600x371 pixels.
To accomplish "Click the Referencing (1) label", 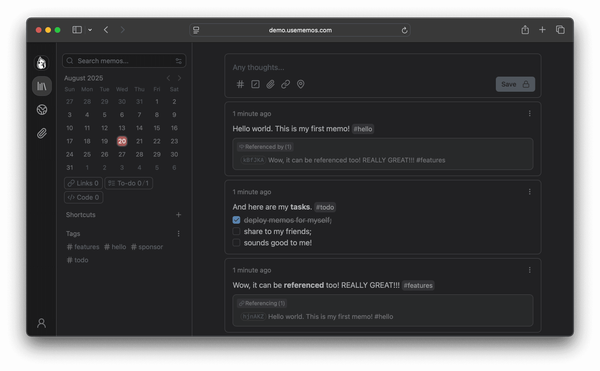I will [262, 303].
